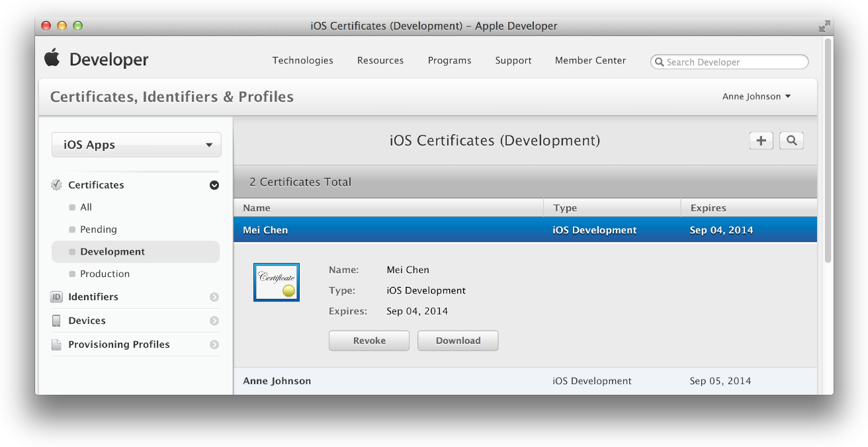Open the Support nav item

[x=513, y=60]
